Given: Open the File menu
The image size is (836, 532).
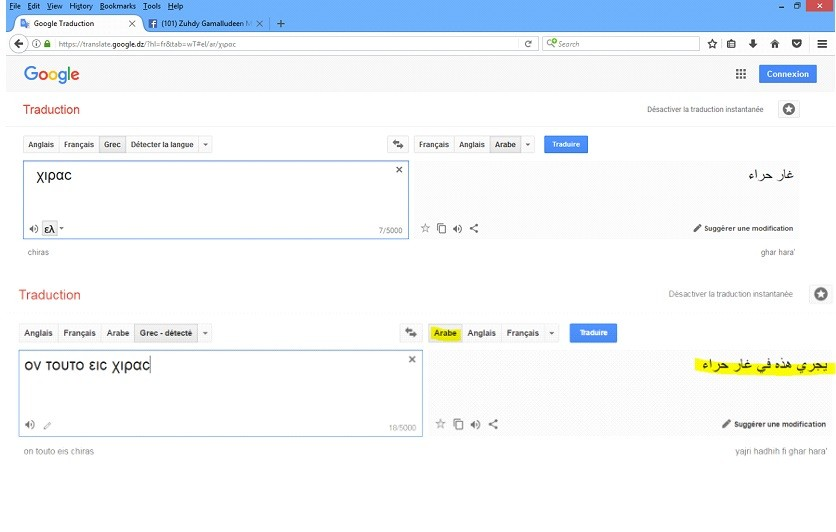Looking at the screenshot, I should tap(15, 6).
